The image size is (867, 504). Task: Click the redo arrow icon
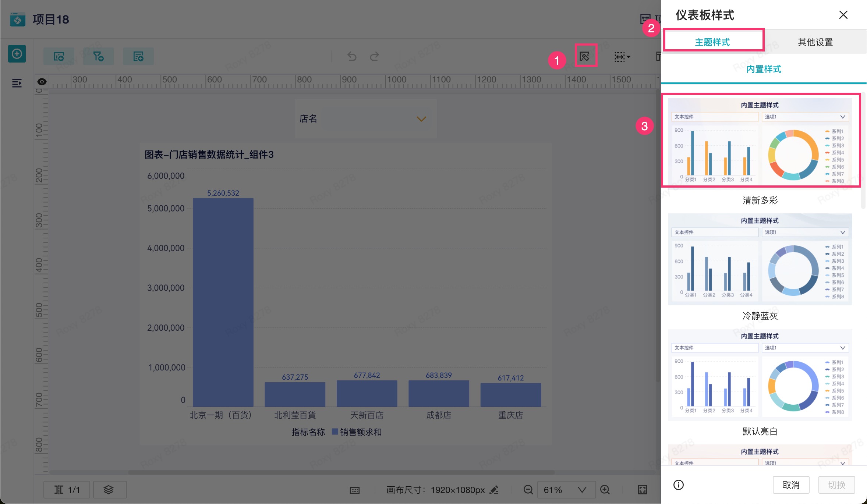374,56
